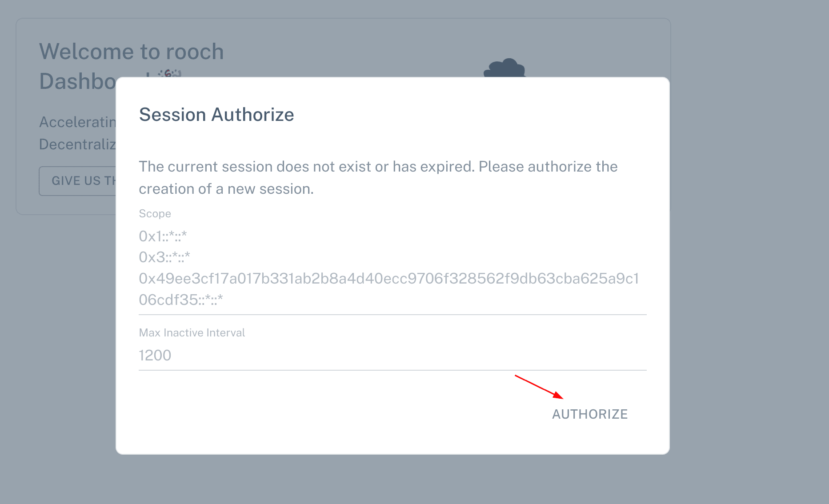Click the 0x1::*::* scope line
The image size is (829, 504).
point(163,236)
